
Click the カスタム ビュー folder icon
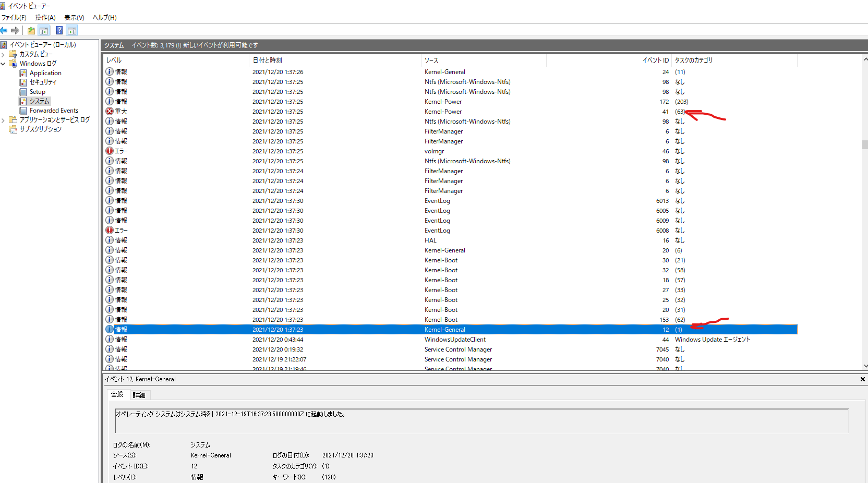14,54
